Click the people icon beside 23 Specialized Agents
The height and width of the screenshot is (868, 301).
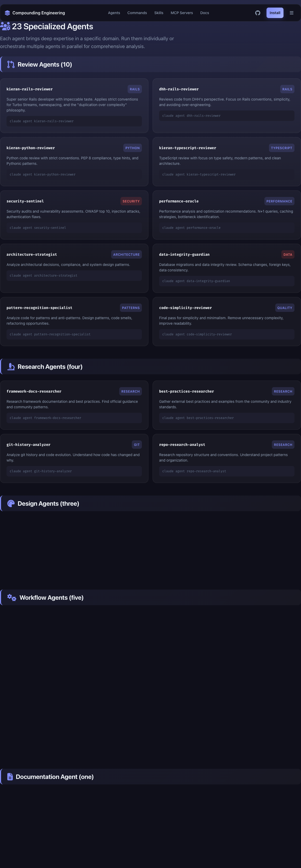click(x=5, y=26)
